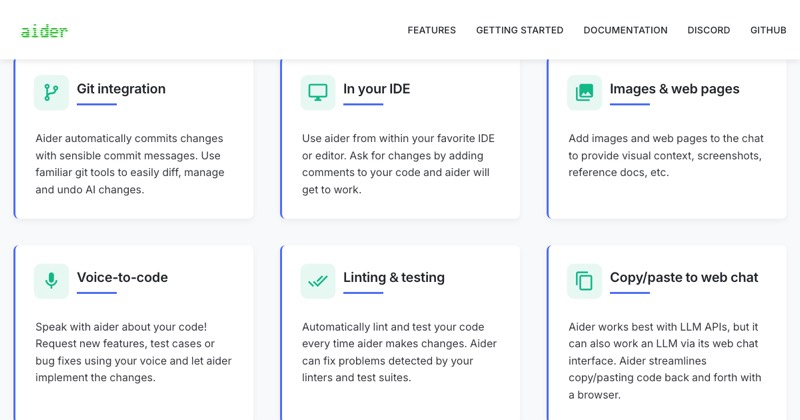
Task: Click text 'Automatically lint and test your code'
Action: coord(393,327)
